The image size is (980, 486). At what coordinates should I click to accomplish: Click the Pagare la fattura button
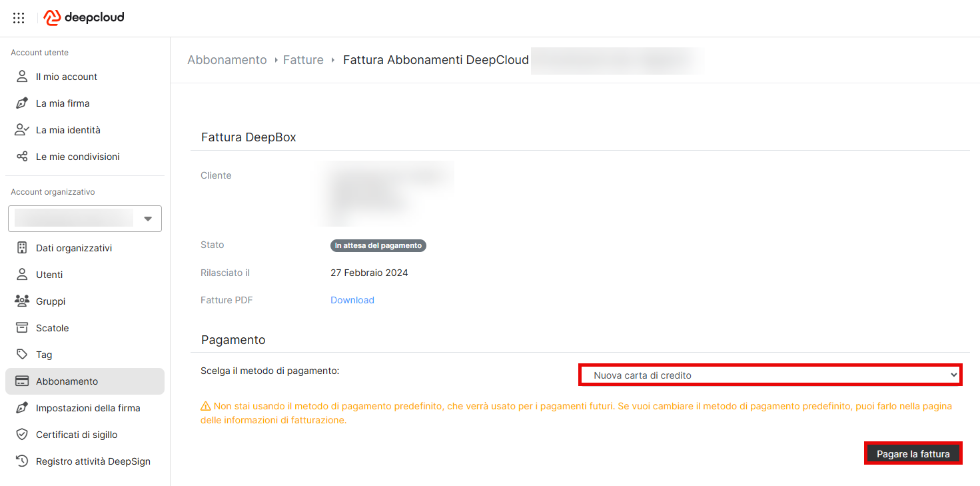(x=913, y=454)
